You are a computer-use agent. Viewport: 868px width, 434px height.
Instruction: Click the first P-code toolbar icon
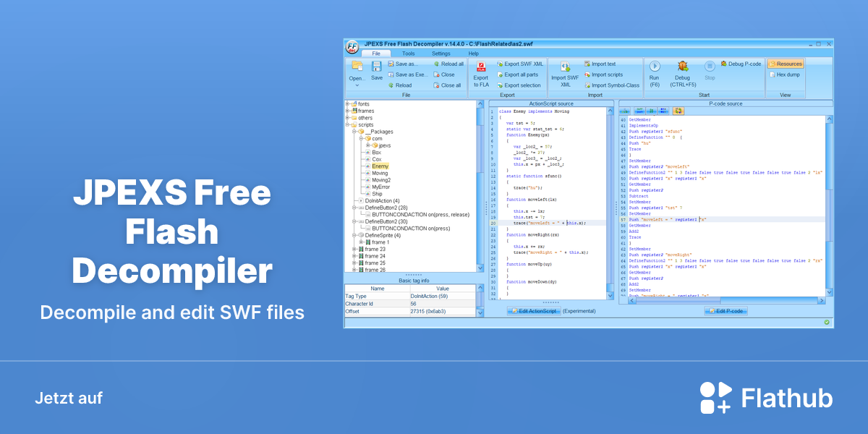coord(626,111)
